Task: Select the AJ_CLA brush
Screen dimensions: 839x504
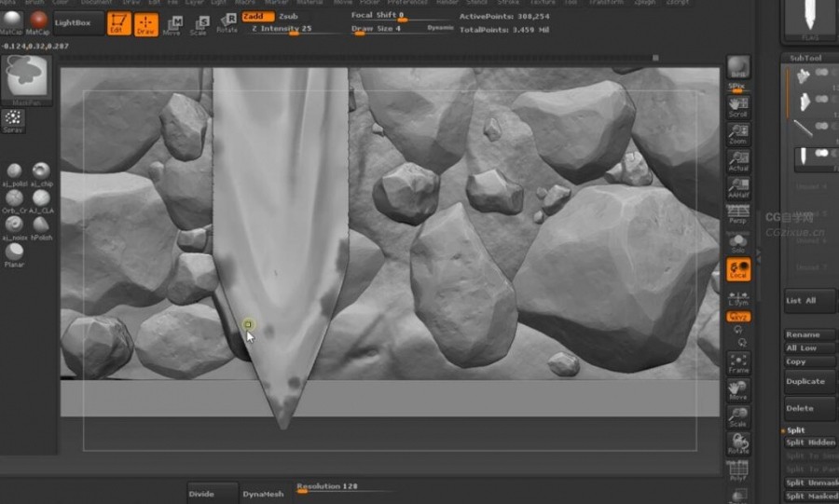Action: 41,201
